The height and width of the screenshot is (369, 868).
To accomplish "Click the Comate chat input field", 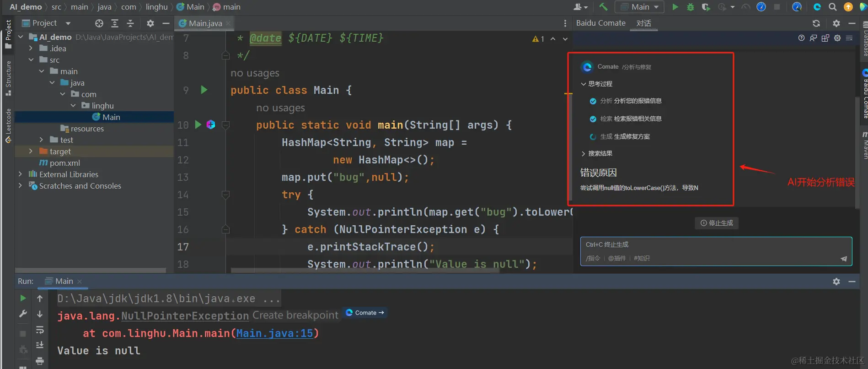I will (x=716, y=251).
